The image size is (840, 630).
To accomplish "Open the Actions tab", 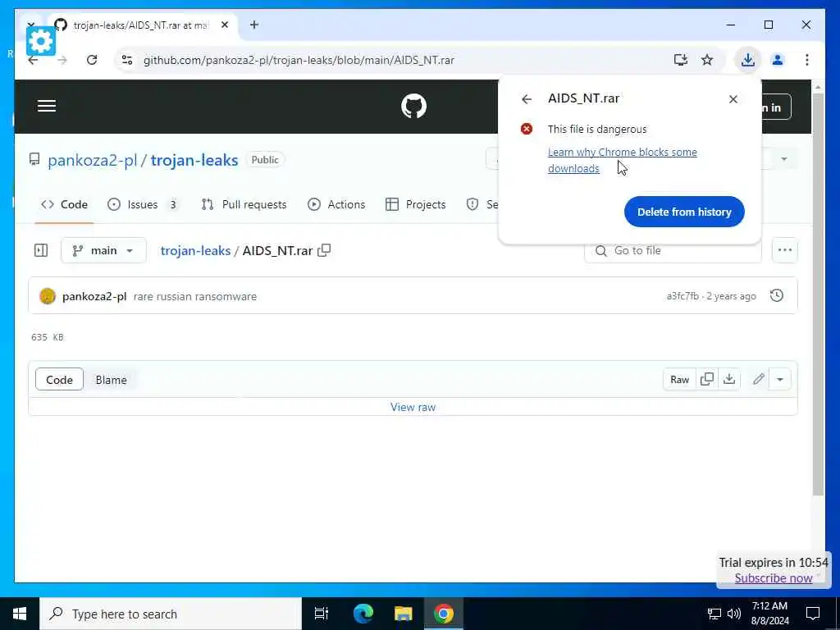I will (x=336, y=204).
